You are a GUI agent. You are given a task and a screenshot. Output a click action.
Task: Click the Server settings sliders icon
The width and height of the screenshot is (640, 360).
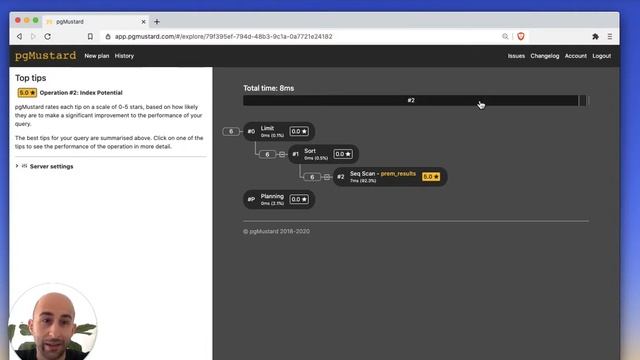click(24, 166)
